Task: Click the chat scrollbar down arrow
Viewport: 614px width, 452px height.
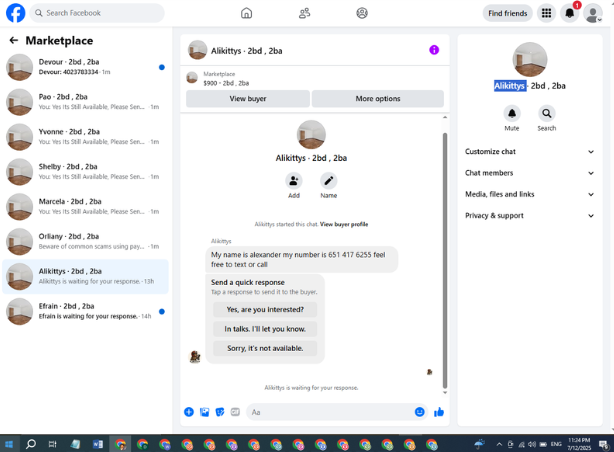Action: coord(445,392)
